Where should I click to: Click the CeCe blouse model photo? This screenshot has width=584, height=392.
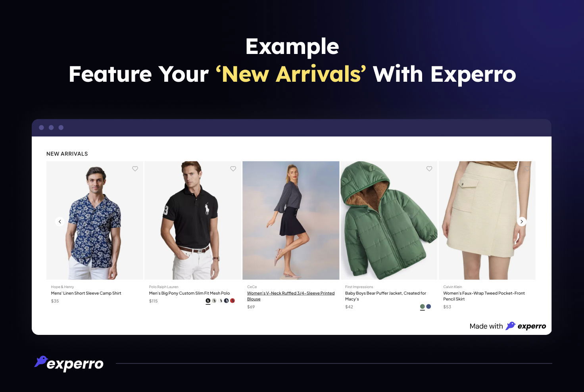click(291, 220)
